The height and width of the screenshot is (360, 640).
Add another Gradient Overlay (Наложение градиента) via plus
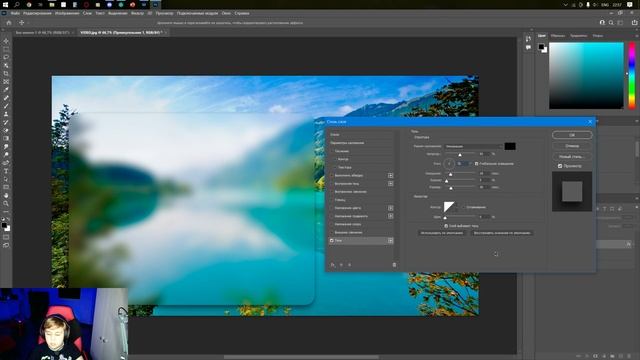(391, 216)
